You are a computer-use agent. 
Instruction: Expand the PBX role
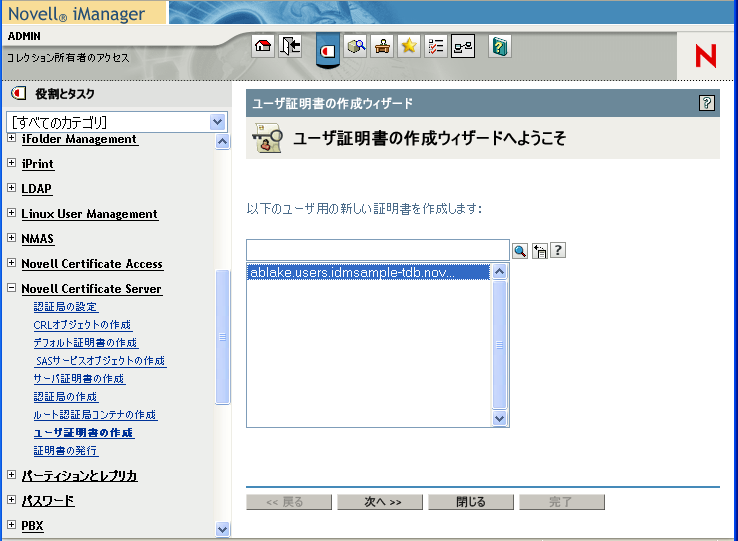12,524
